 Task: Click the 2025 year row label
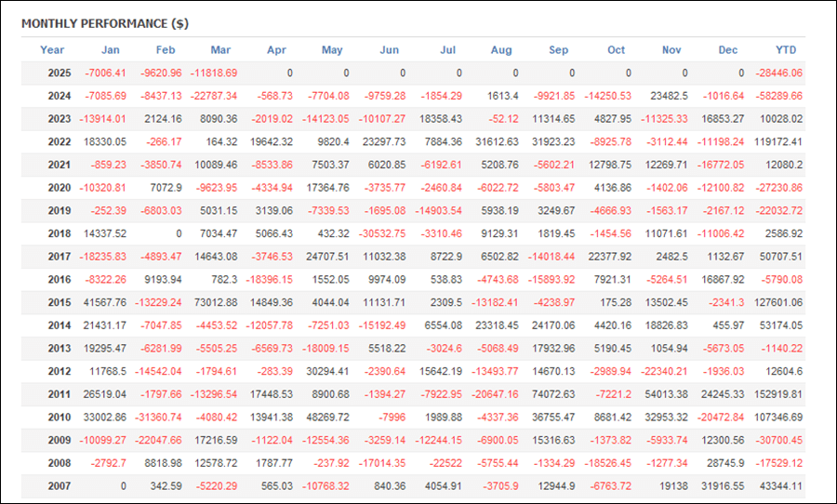click(x=60, y=73)
